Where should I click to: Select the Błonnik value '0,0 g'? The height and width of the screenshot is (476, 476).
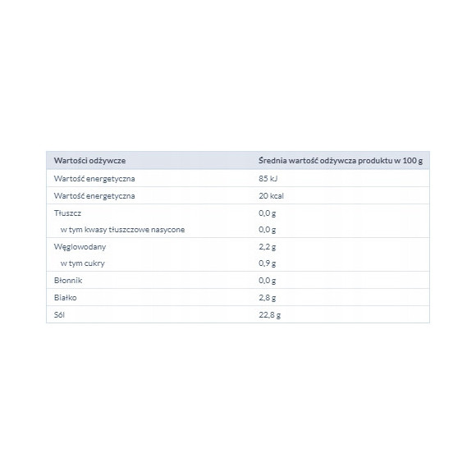pos(268,280)
